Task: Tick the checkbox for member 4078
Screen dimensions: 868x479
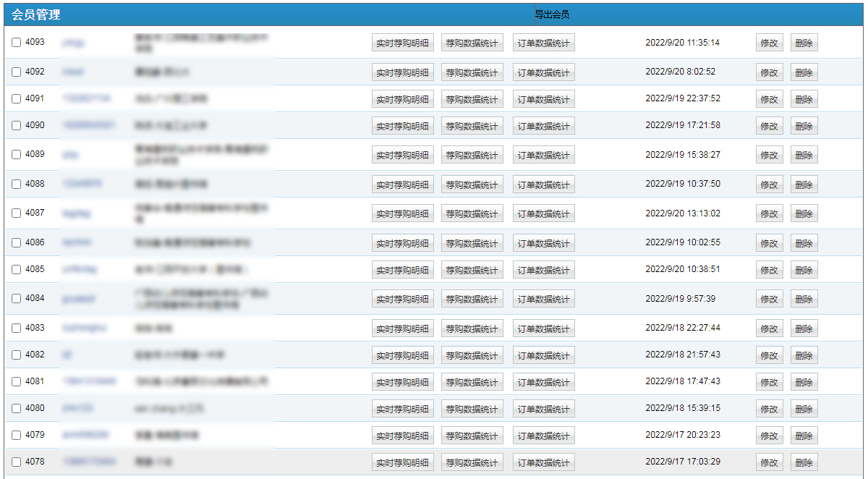Action: point(17,462)
